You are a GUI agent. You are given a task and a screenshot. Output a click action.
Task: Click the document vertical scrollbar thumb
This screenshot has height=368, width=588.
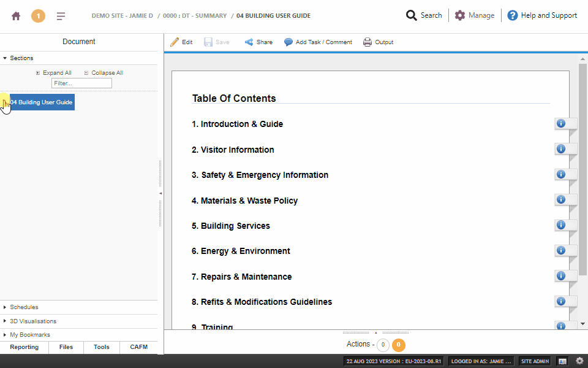(x=582, y=169)
